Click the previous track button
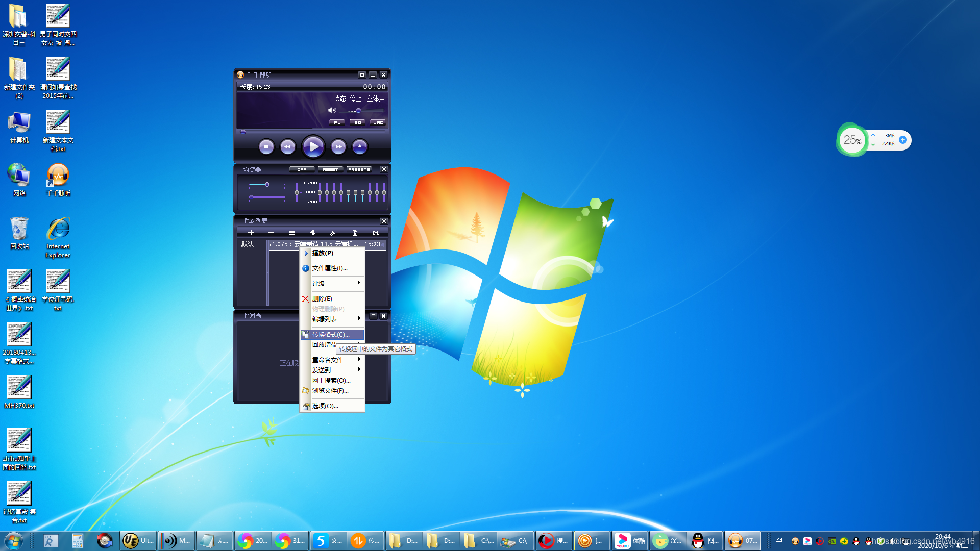The image size is (980, 551). click(288, 147)
